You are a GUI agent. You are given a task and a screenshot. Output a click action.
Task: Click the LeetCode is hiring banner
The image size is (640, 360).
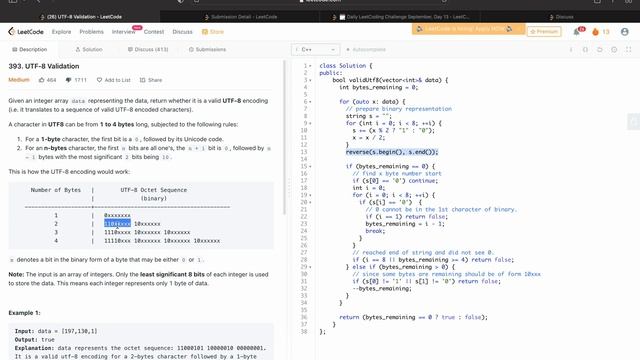468,29
